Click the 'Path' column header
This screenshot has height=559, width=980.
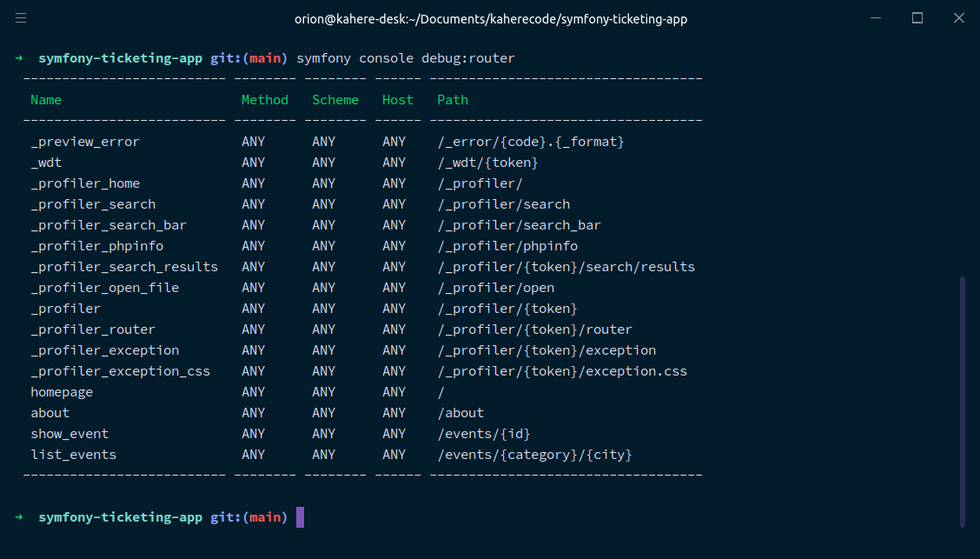tap(453, 100)
